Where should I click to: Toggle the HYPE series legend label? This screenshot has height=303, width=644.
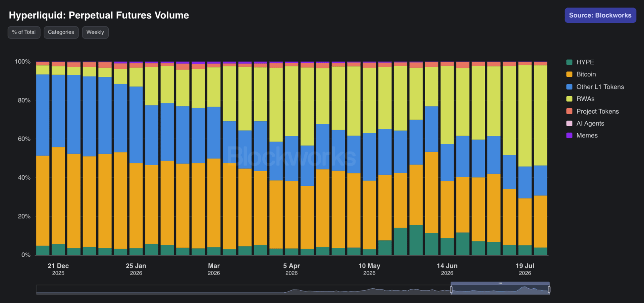tap(585, 62)
